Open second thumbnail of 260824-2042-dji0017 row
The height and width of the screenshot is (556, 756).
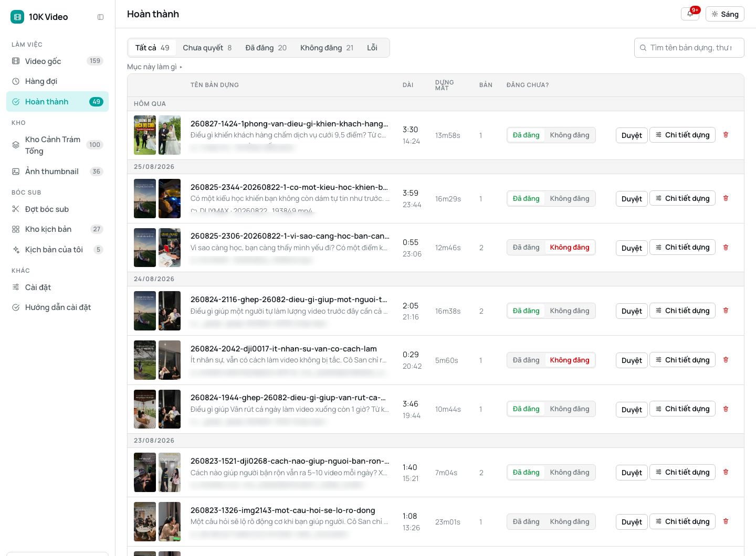click(x=170, y=360)
